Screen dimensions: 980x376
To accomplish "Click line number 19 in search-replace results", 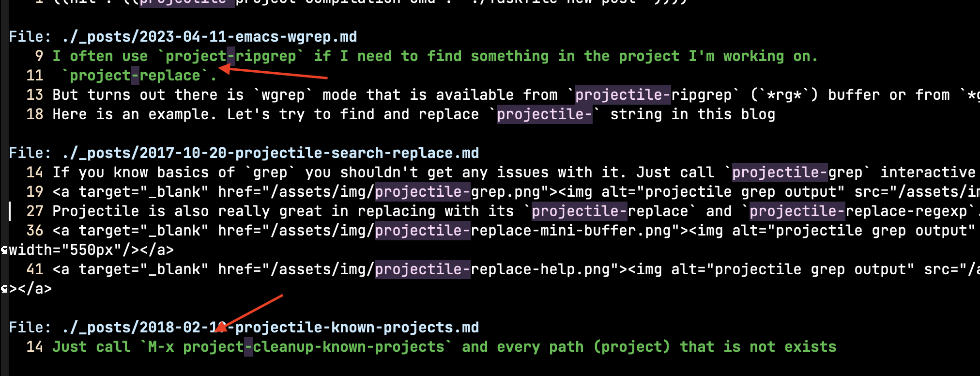I will [35, 192].
